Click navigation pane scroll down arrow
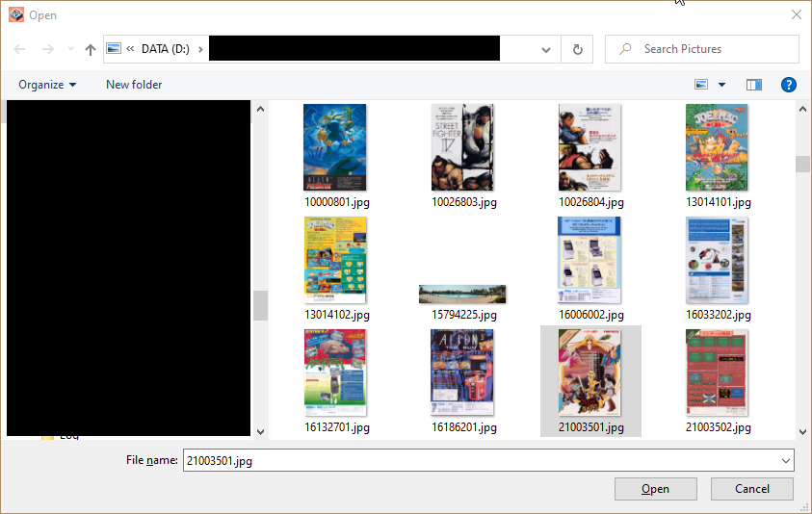Viewport: 812px width, 514px height. [x=260, y=431]
